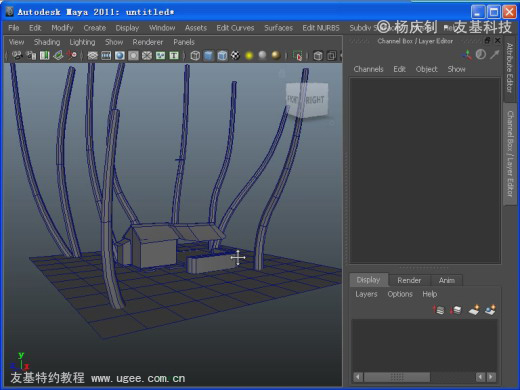Click the High Quality rendering gold sphere
Viewport: 520px width, 390px height.
276,55
